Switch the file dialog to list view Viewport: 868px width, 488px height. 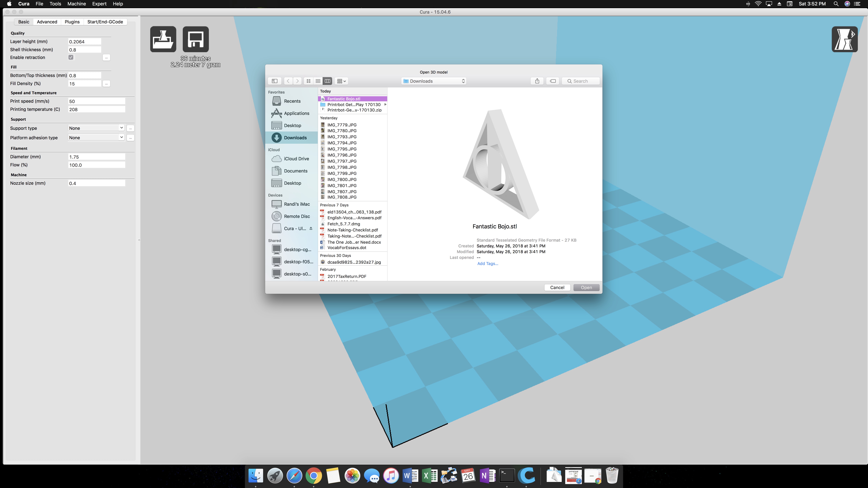(318, 81)
